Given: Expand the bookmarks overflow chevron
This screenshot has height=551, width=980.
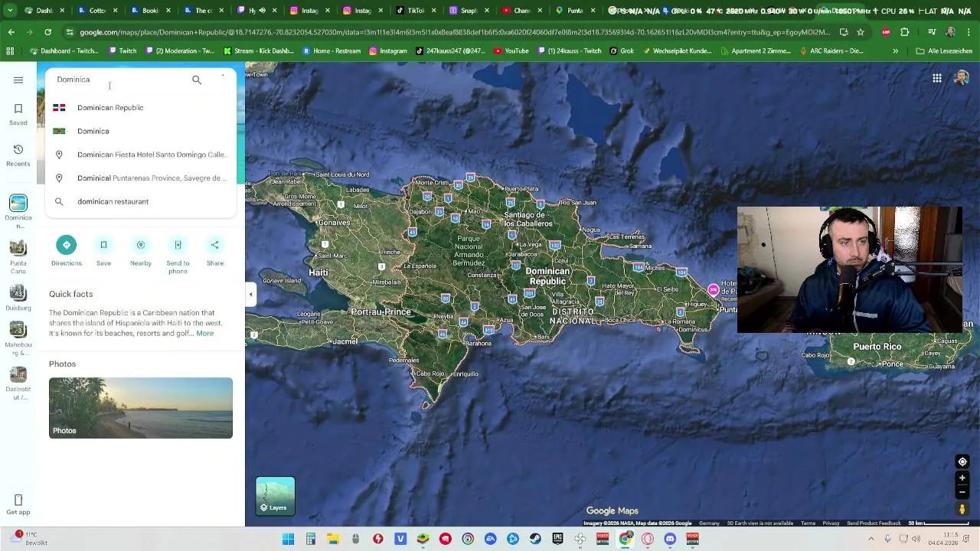Looking at the screenshot, I should pyautogui.click(x=895, y=51).
